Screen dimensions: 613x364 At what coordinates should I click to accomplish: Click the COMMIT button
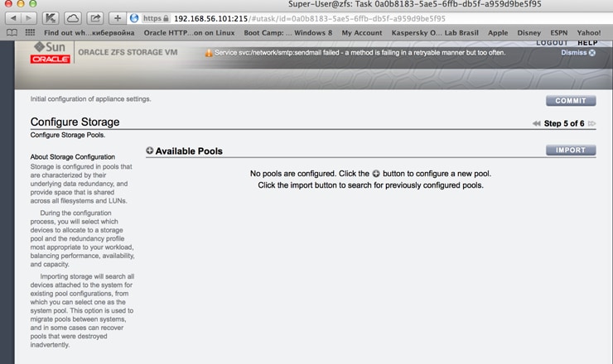(x=571, y=101)
